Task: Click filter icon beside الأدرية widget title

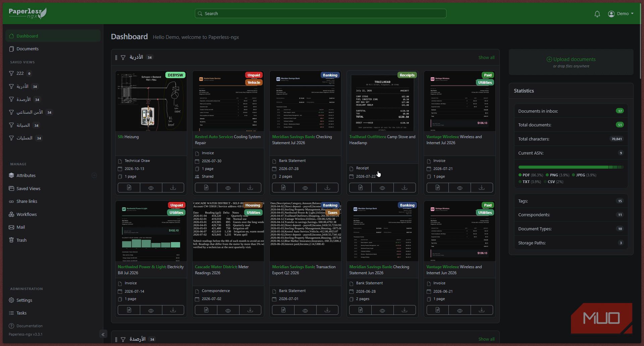Action: [123, 58]
